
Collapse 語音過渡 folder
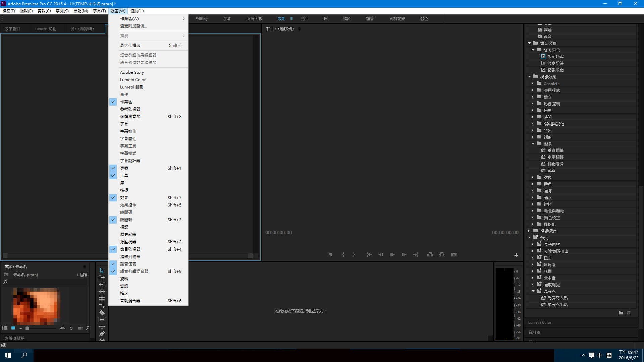click(530, 43)
